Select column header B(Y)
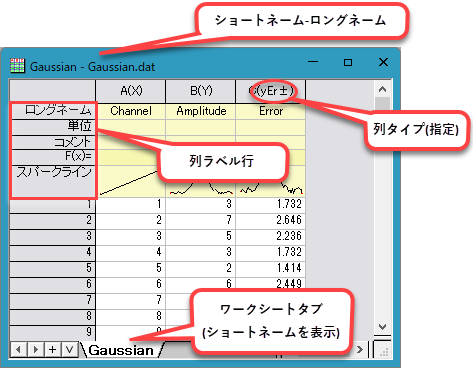Image resolution: width=473 pixels, height=368 pixels. 201,91
